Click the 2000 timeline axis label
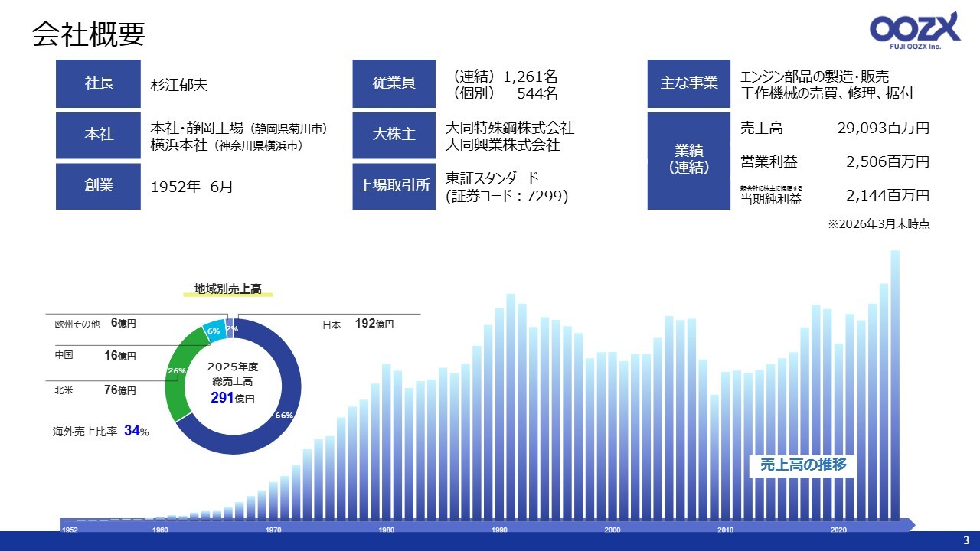Image resolution: width=980 pixels, height=551 pixels. pos(612,530)
